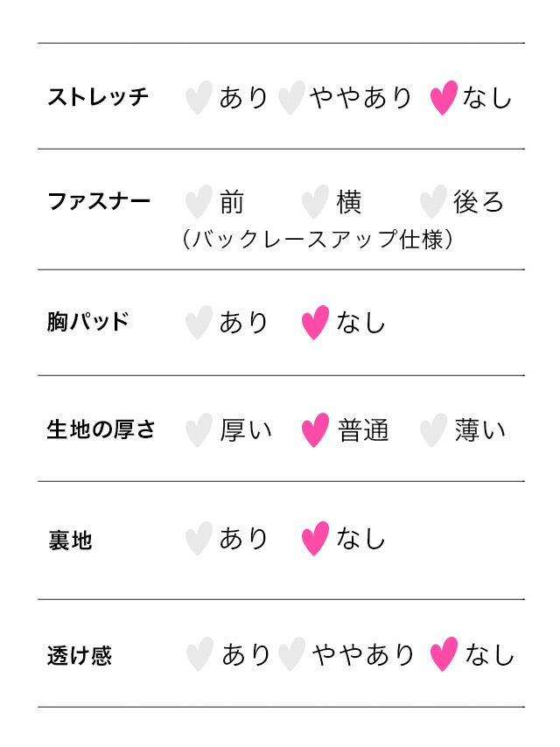Select the pink heart for 裏地 なし

coord(315,539)
